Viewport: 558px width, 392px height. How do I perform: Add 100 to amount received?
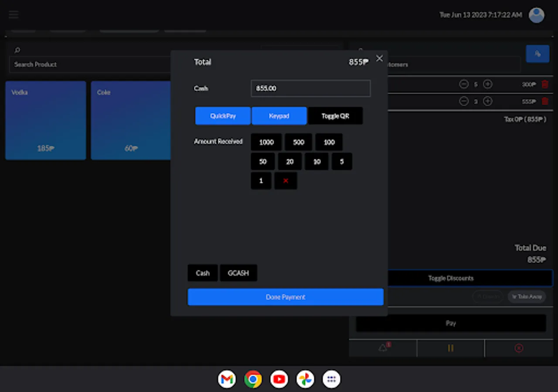(329, 142)
